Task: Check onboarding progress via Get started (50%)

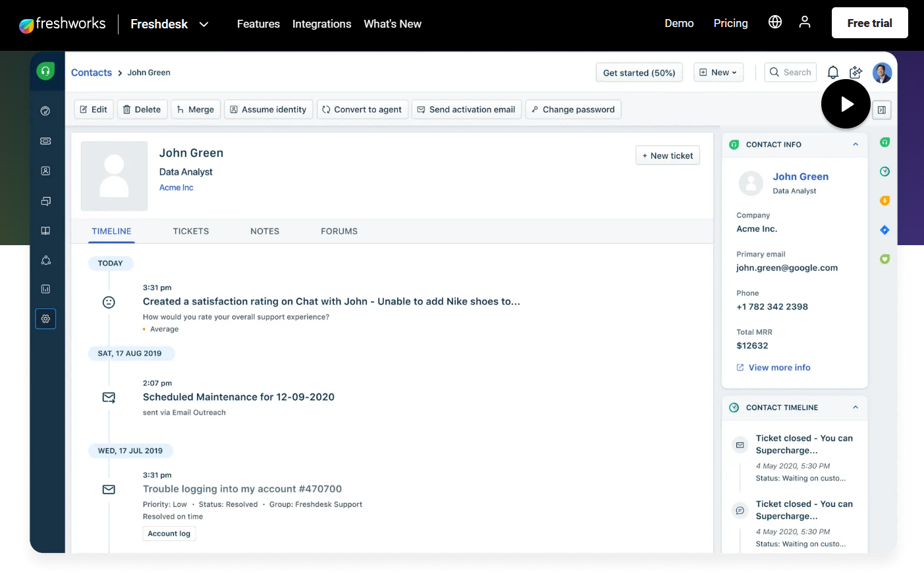Action: (639, 72)
